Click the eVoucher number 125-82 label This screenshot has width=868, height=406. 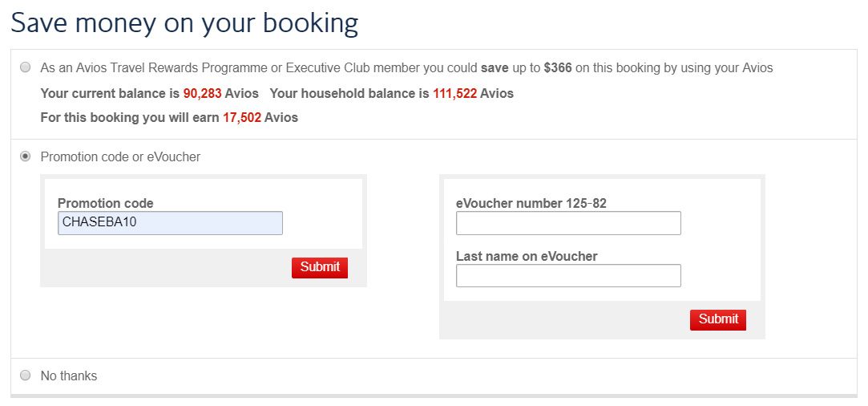pyautogui.click(x=531, y=204)
